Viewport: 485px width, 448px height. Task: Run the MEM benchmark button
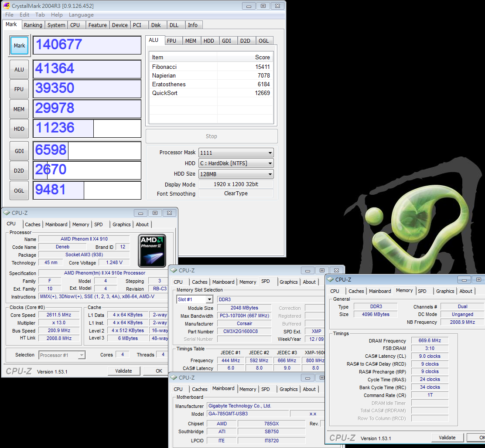pos(19,109)
